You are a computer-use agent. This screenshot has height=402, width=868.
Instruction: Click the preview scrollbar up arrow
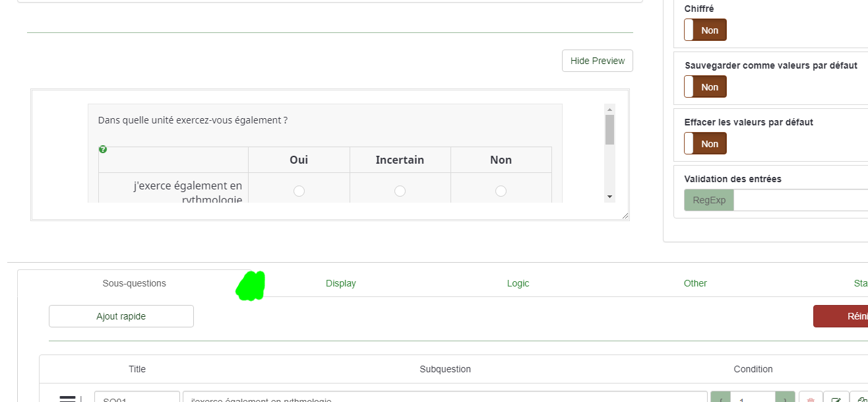coord(609,110)
